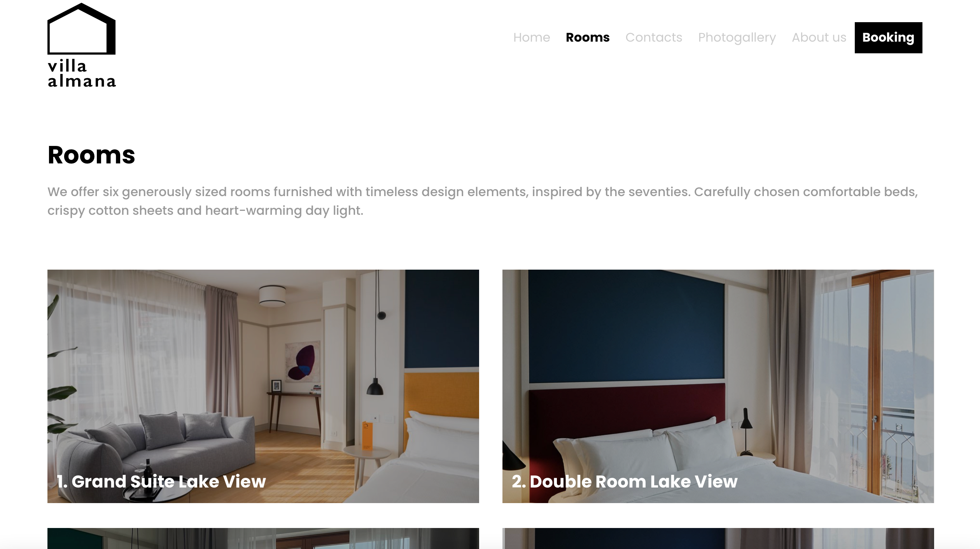Click the '2. Double Room Lake View' title
This screenshot has height=549, width=980.
point(625,481)
